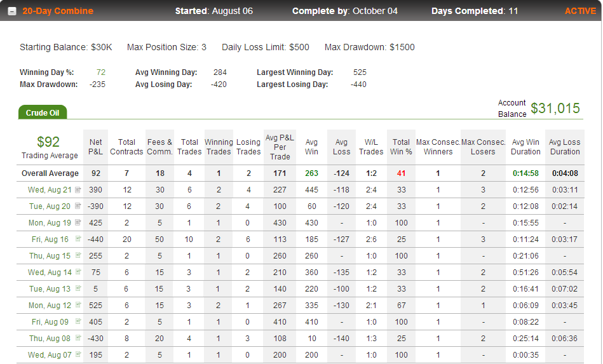Select the Crude Oil tab
This screenshot has width=603, height=364.
pyautogui.click(x=43, y=112)
